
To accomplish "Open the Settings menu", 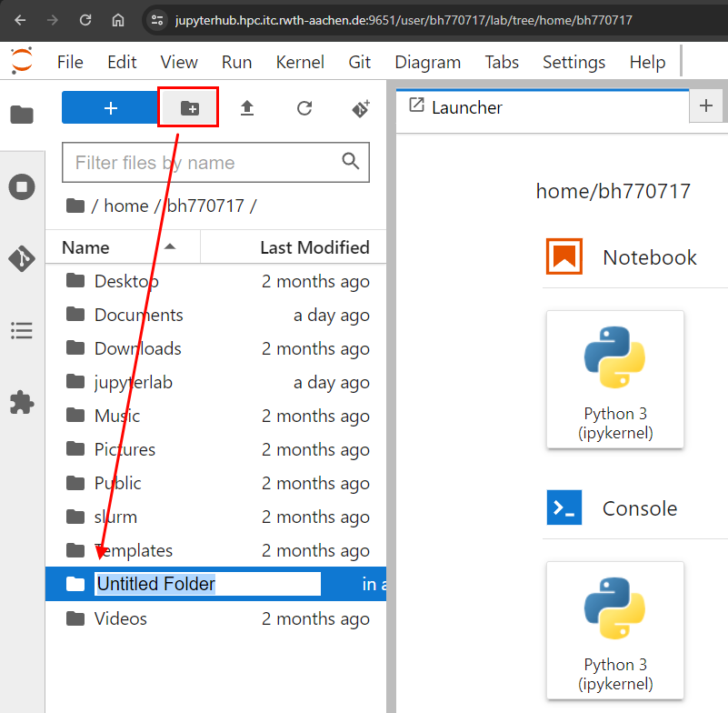I will pos(573,62).
